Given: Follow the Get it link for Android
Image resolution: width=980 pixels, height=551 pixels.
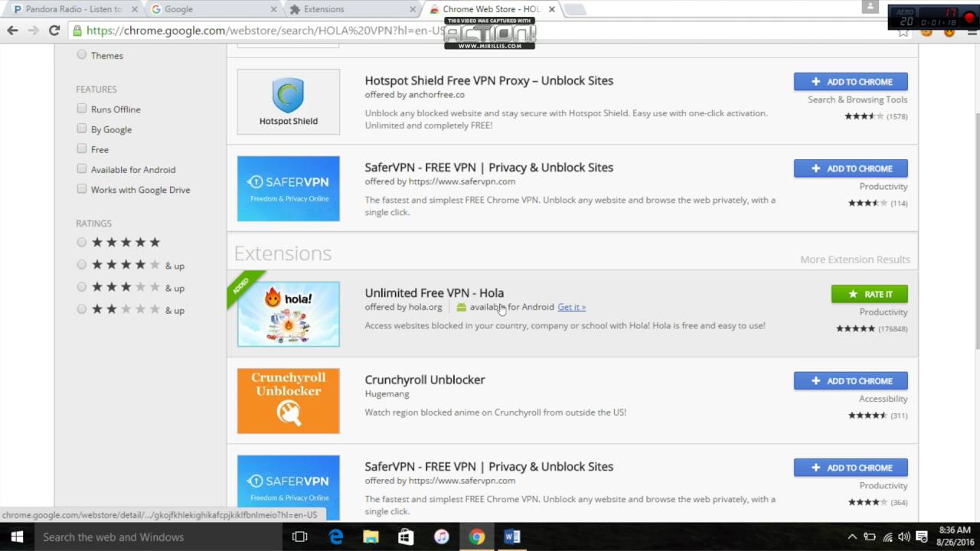Looking at the screenshot, I should (571, 307).
